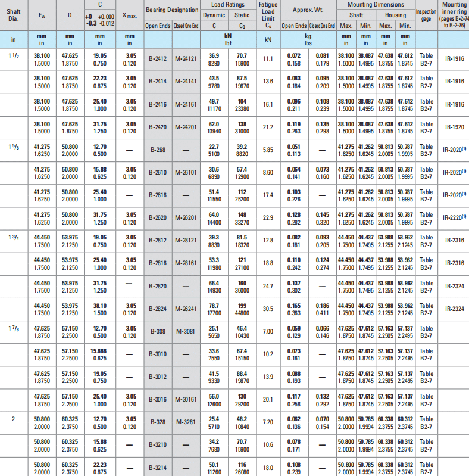Click the M-30161 closed end designation
Image resolution: width=469 pixels, height=476 pixels.
click(186, 399)
